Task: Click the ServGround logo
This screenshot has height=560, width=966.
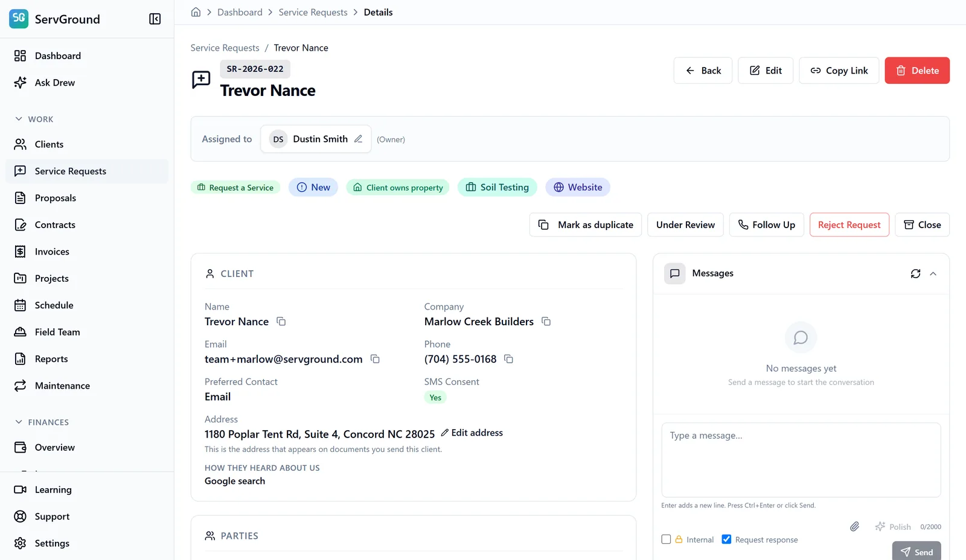Action: tap(19, 19)
